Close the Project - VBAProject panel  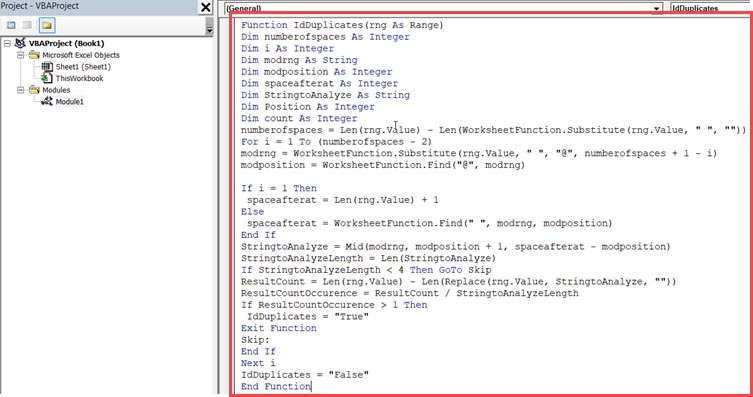click(205, 7)
